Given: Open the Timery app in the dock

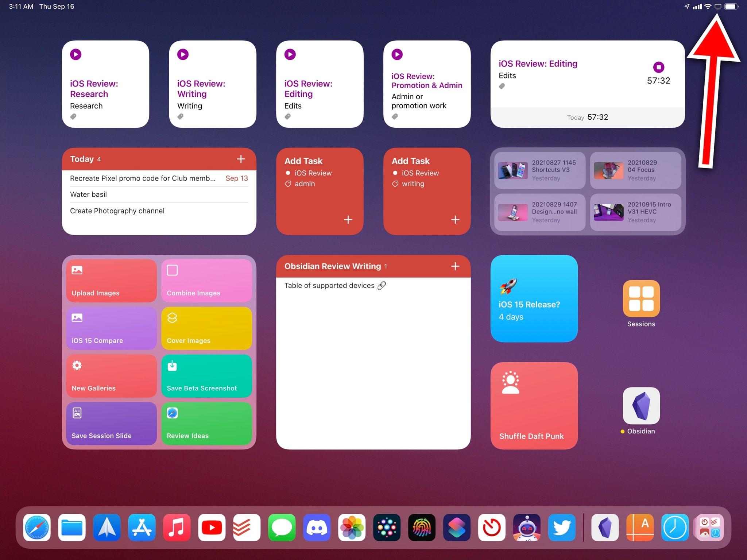Looking at the screenshot, I should pyautogui.click(x=492, y=528).
